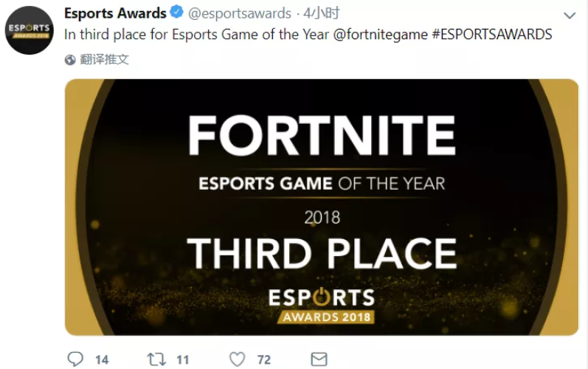
Task: Open the tweet options dropdown chevron
Action: pos(569,15)
